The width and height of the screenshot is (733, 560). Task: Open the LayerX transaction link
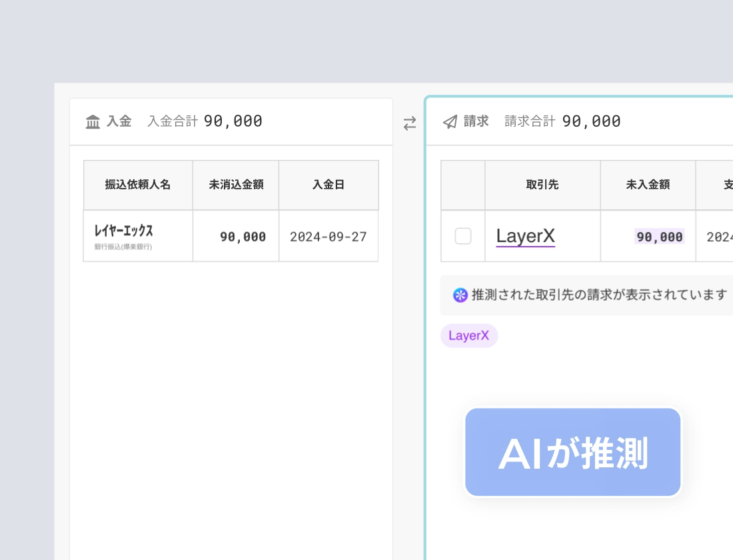(525, 235)
